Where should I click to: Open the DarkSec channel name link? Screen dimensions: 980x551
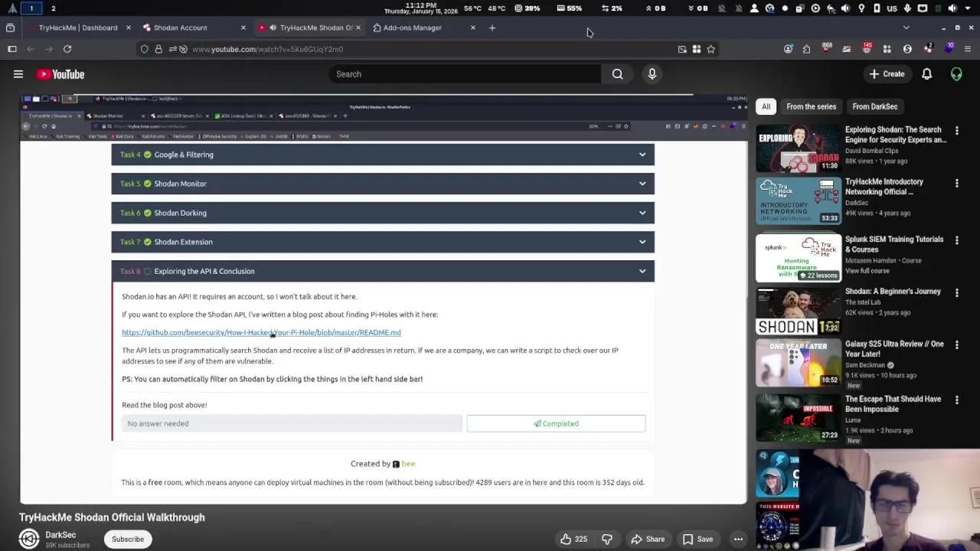point(60,535)
